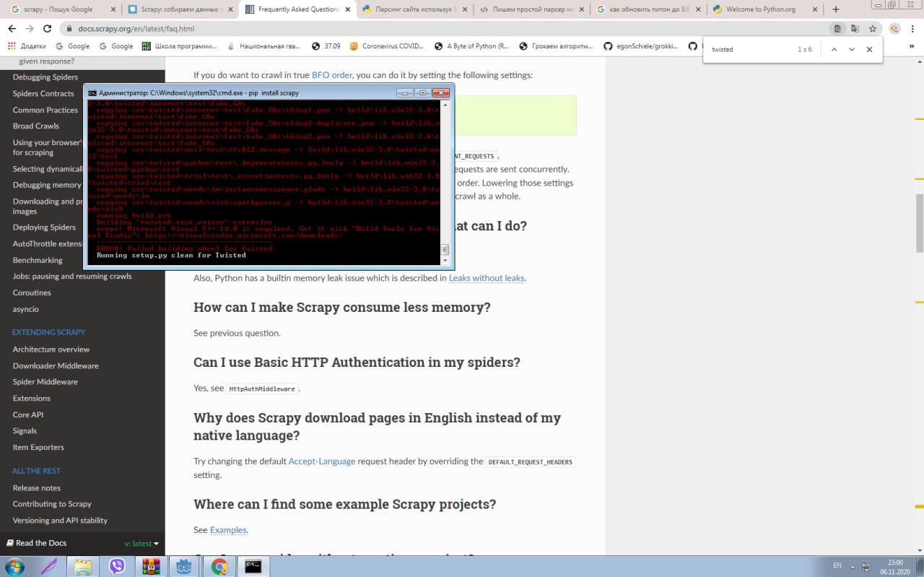Click the cmd window's scroll-down arrow

coord(445,259)
